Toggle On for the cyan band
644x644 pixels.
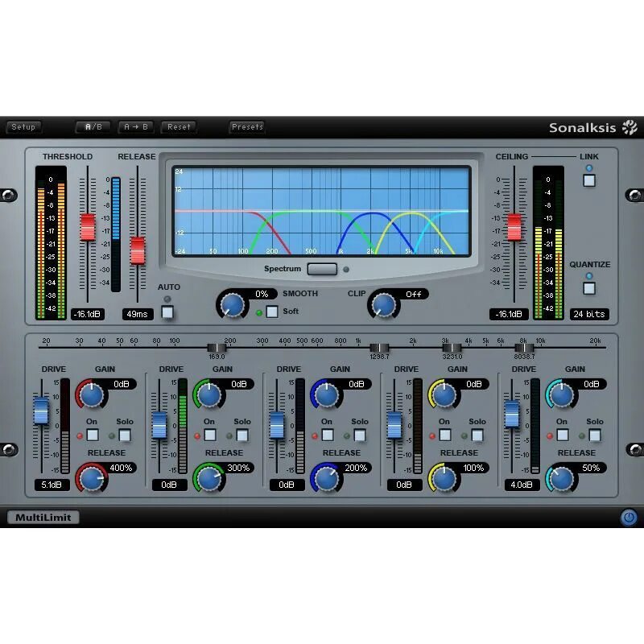point(562,435)
